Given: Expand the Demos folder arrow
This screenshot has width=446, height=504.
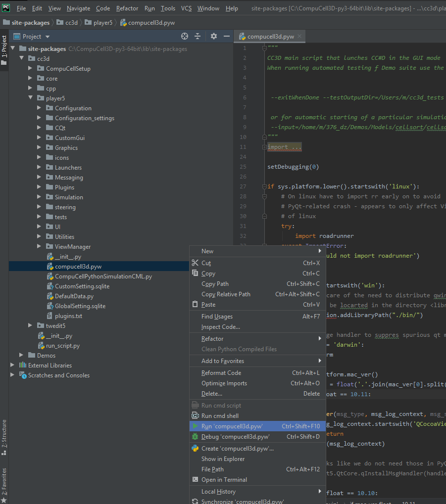Looking at the screenshot, I should [21, 355].
